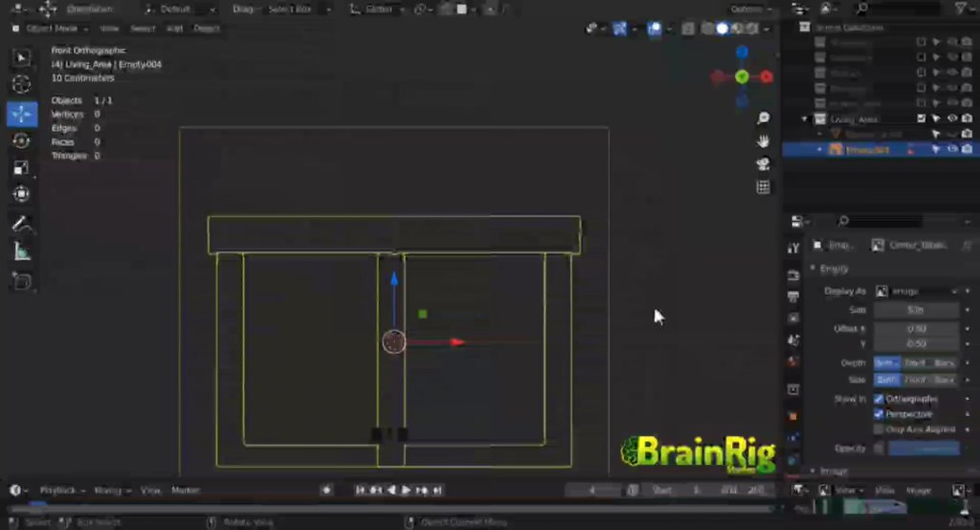Image resolution: width=980 pixels, height=530 pixels.
Task: Open the Output properties tab icon
Action: pos(793,297)
